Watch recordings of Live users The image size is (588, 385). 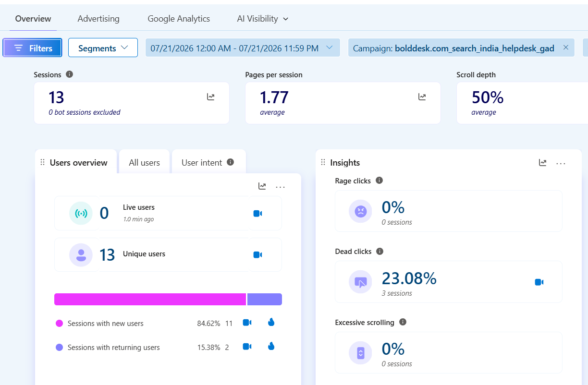pyautogui.click(x=257, y=214)
